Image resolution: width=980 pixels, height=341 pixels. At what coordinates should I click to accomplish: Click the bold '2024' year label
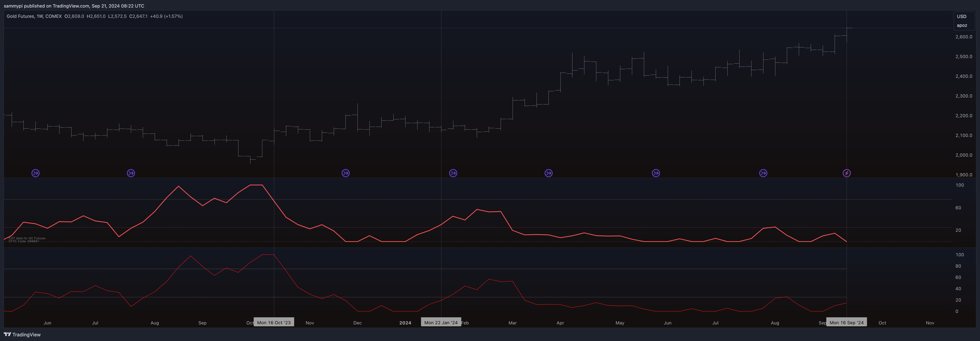[x=405, y=323]
